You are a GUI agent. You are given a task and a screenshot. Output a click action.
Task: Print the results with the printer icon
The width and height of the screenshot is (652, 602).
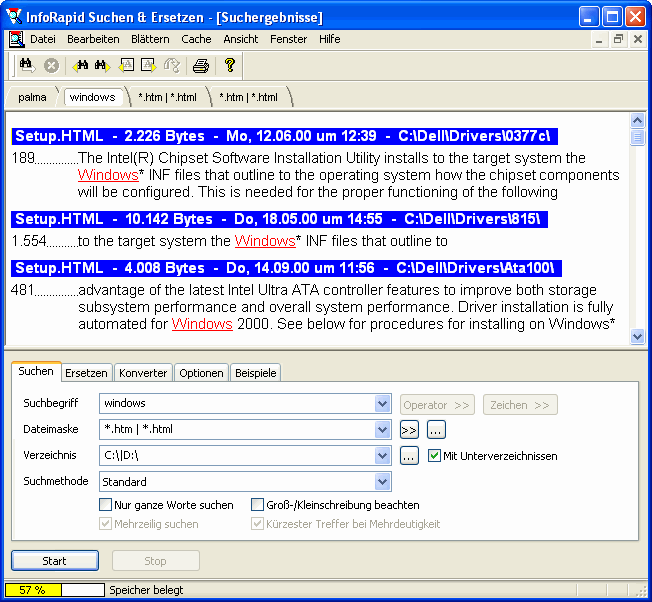[x=201, y=66]
